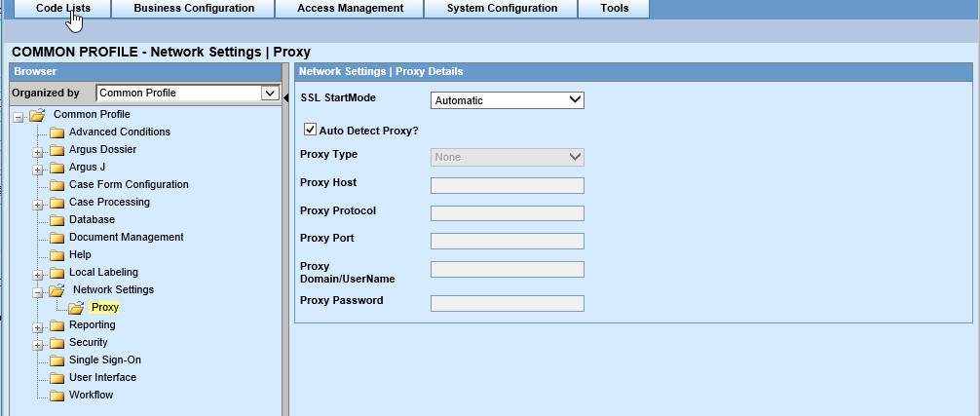
Task: Select the highlighted Proxy tree item
Action: click(x=104, y=307)
